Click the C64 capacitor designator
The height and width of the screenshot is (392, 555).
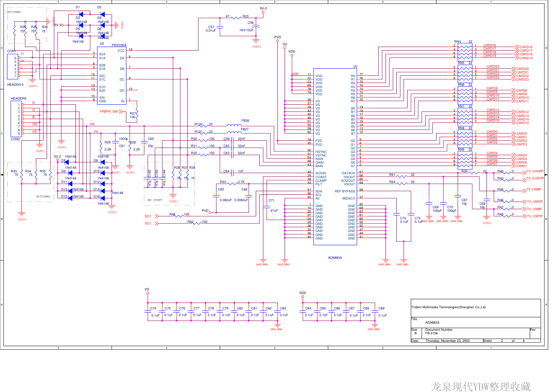pyautogui.click(x=227, y=171)
